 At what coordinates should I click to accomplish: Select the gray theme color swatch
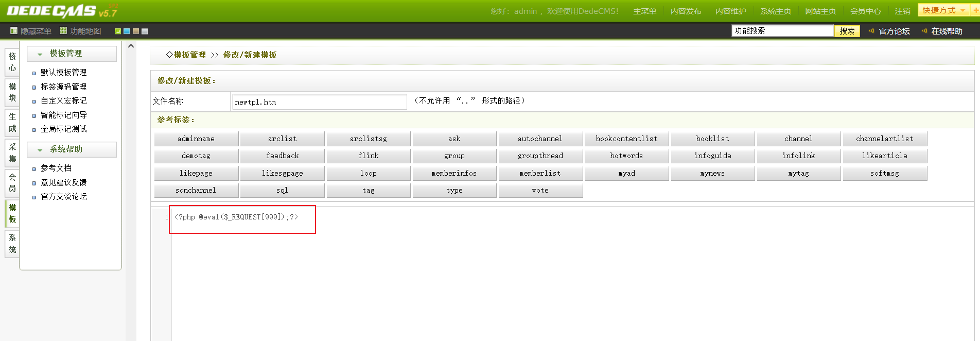[x=145, y=31]
